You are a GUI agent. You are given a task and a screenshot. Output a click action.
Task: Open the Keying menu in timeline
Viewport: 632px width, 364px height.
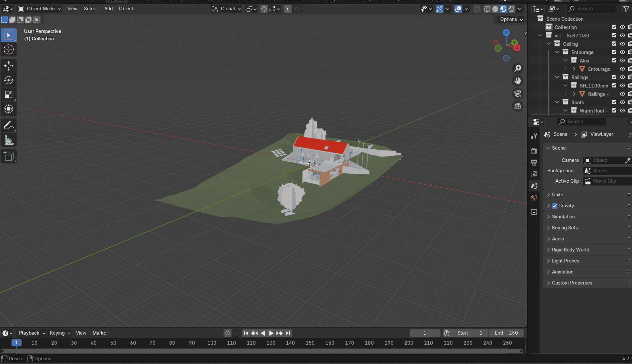[x=60, y=333]
